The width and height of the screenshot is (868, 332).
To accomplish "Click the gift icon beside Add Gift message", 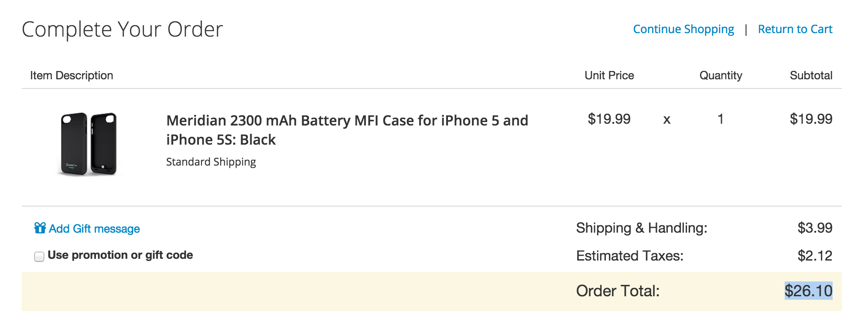I will 40,228.
